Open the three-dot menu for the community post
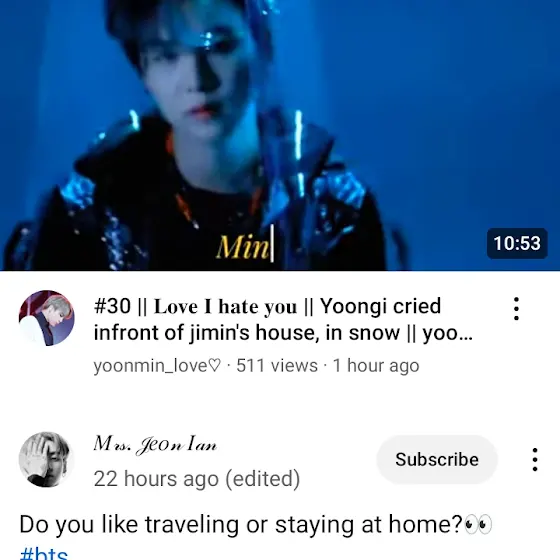The height and width of the screenshot is (560, 560). coord(535,460)
